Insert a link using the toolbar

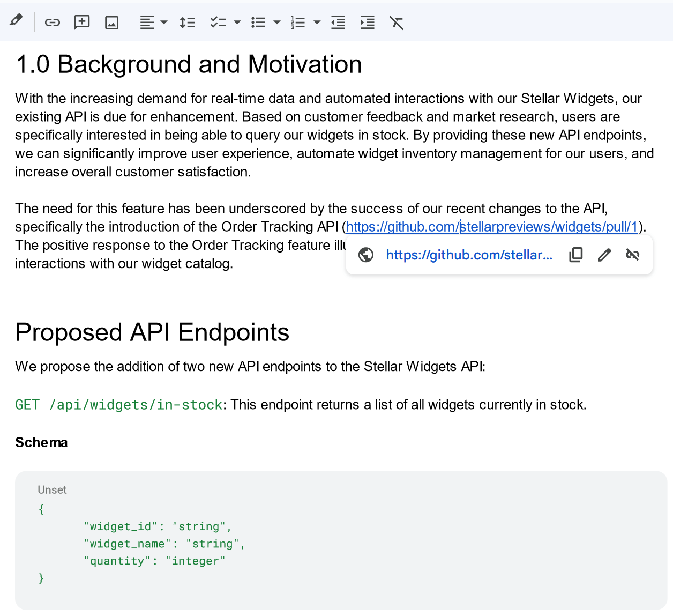[52, 23]
